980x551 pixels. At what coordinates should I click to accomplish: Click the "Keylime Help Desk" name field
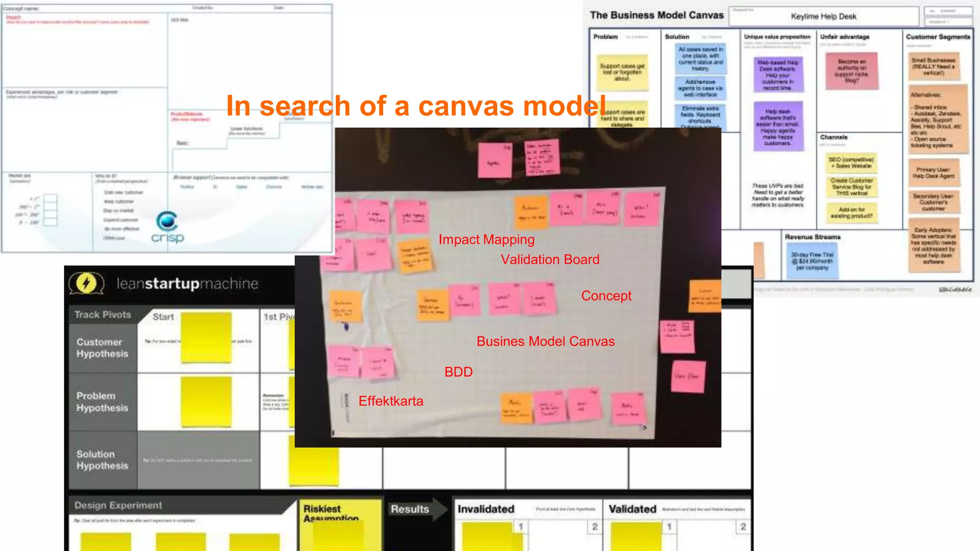point(824,16)
